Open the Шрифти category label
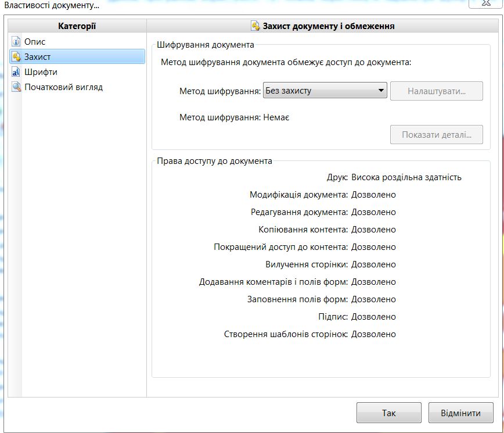 point(41,72)
